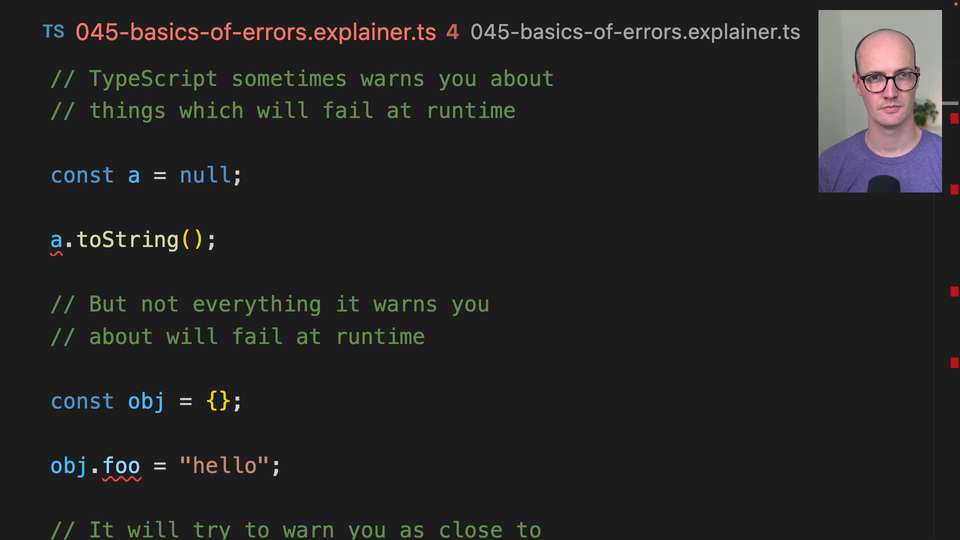
Task: Click the null keyword
Action: click(205, 175)
